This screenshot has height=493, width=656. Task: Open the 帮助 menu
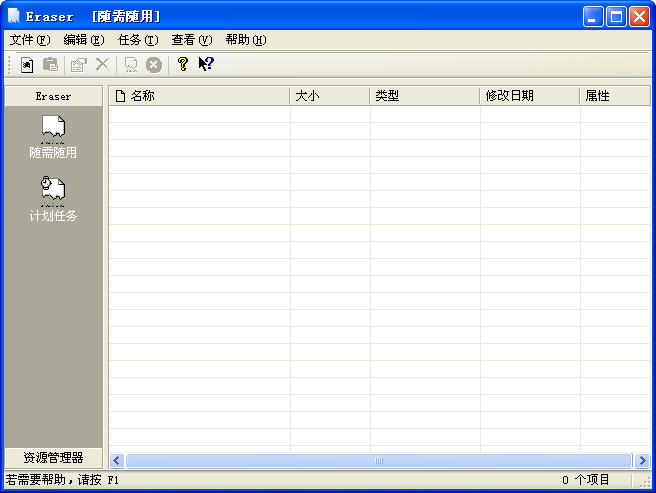tap(246, 40)
